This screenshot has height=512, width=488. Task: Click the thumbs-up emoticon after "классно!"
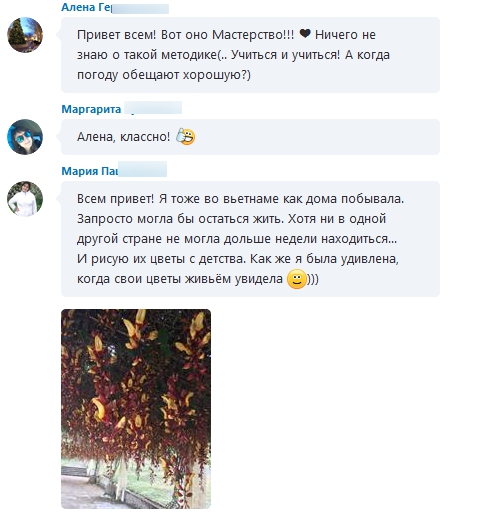[x=185, y=136]
